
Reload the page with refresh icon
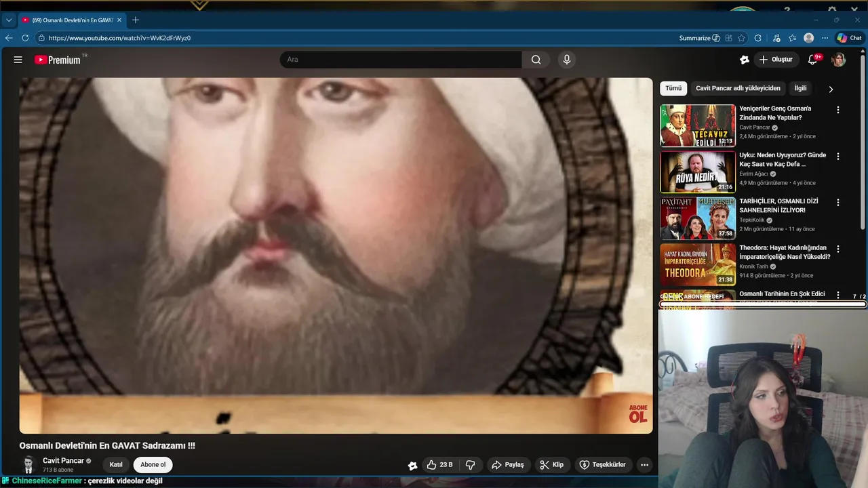click(x=25, y=38)
